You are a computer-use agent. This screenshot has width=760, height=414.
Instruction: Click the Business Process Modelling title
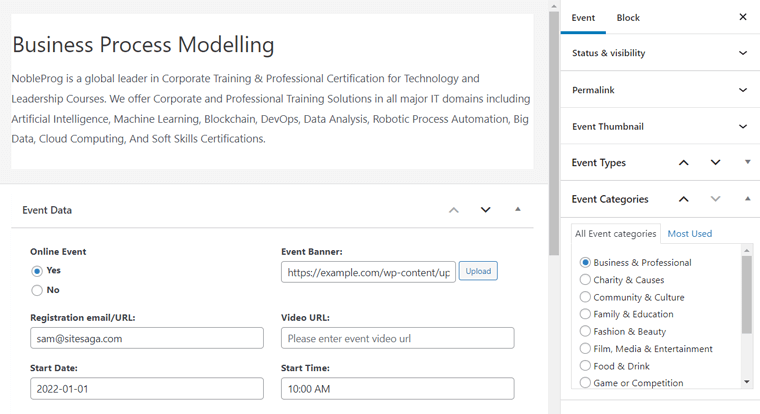pos(143,45)
